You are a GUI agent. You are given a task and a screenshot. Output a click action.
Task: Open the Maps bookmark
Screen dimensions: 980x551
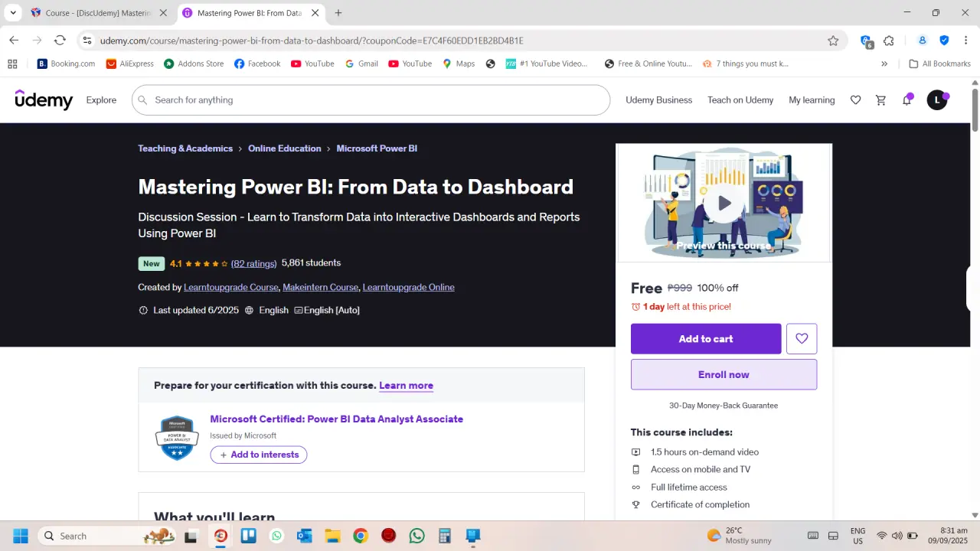[459, 64]
